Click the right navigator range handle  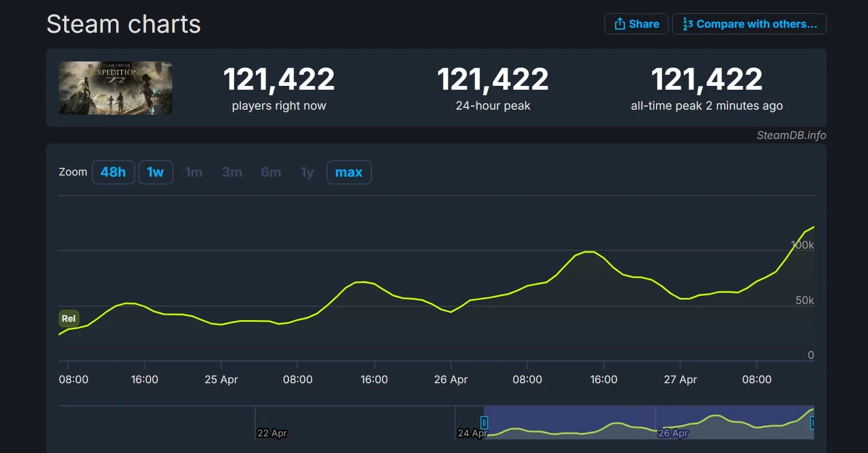pos(812,423)
